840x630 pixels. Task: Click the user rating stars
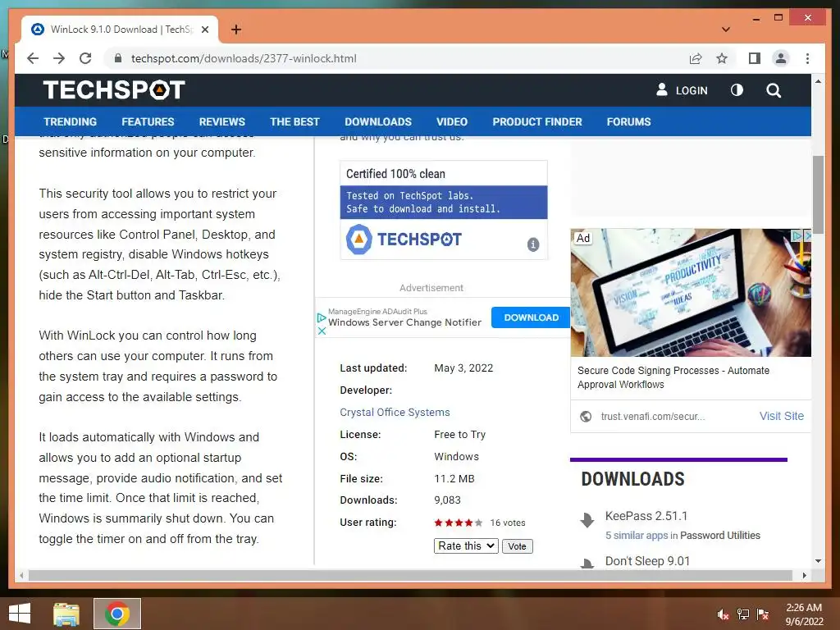coord(458,523)
